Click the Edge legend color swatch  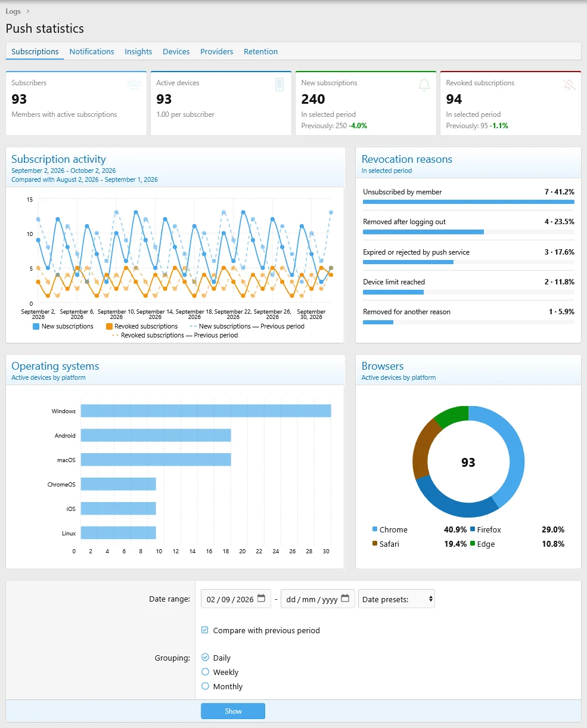coord(473,543)
